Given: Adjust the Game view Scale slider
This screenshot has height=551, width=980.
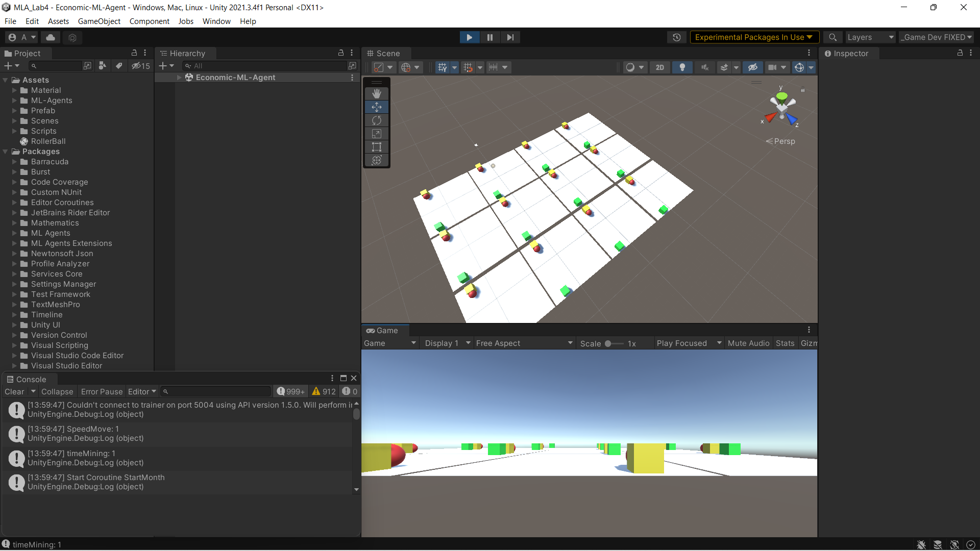Looking at the screenshot, I should pyautogui.click(x=614, y=343).
